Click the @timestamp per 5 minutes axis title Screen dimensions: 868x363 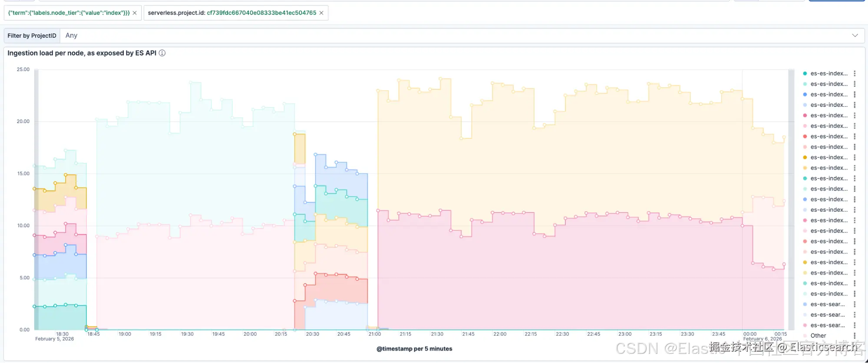click(414, 349)
